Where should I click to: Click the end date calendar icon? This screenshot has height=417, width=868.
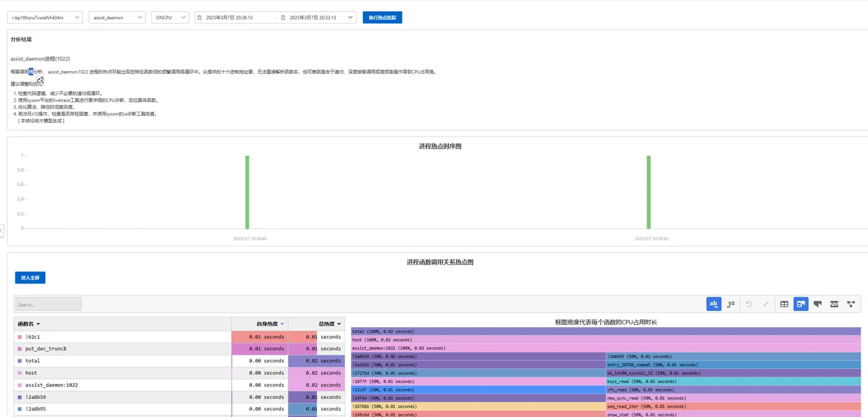(283, 18)
